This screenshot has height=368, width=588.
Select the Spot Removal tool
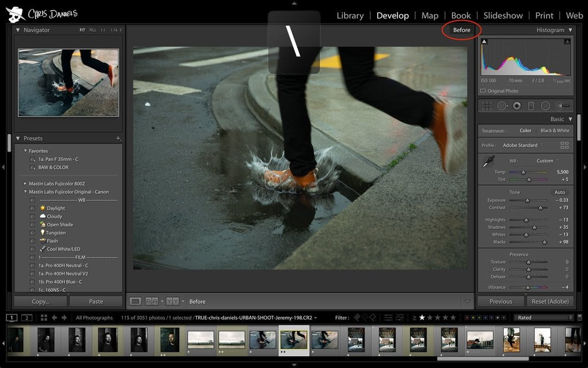point(502,106)
